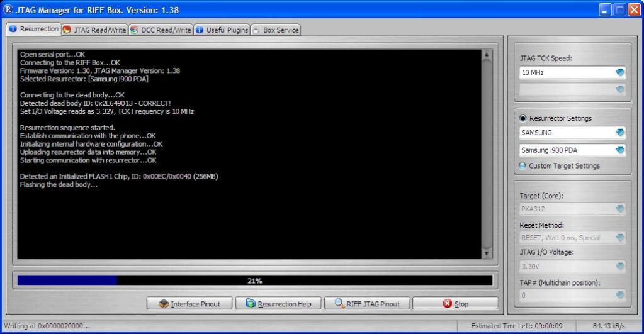
Task: Maximize the JTAG Manager window
Action: 619,10
